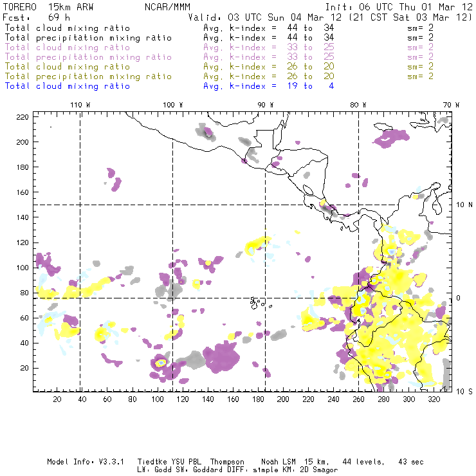Select the "180" tick on the horizontal axis
Viewport: 476px width, 476px height.
[x=258, y=399]
